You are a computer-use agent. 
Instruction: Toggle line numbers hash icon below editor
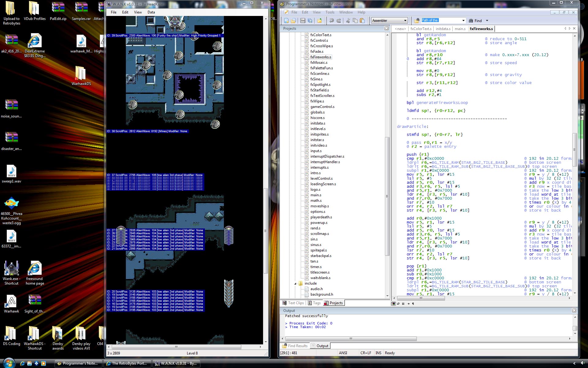pos(403,304)
